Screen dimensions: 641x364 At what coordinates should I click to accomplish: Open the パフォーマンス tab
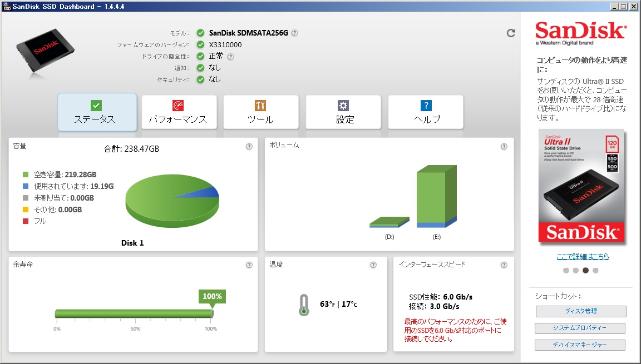point(179,112)
